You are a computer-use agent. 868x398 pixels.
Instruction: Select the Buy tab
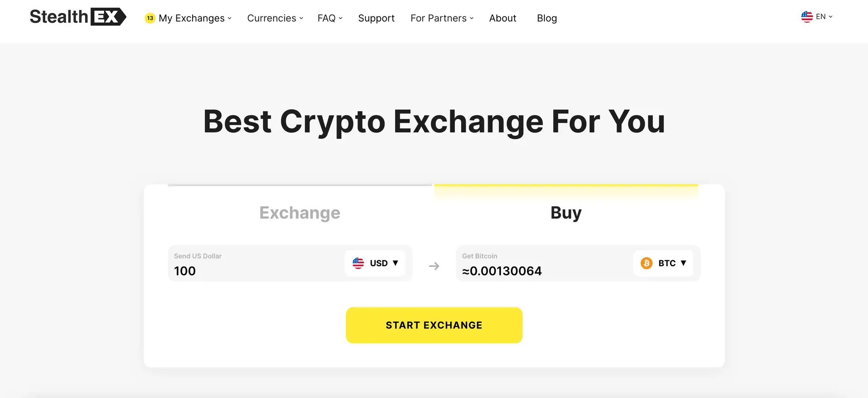click(566, 212)
